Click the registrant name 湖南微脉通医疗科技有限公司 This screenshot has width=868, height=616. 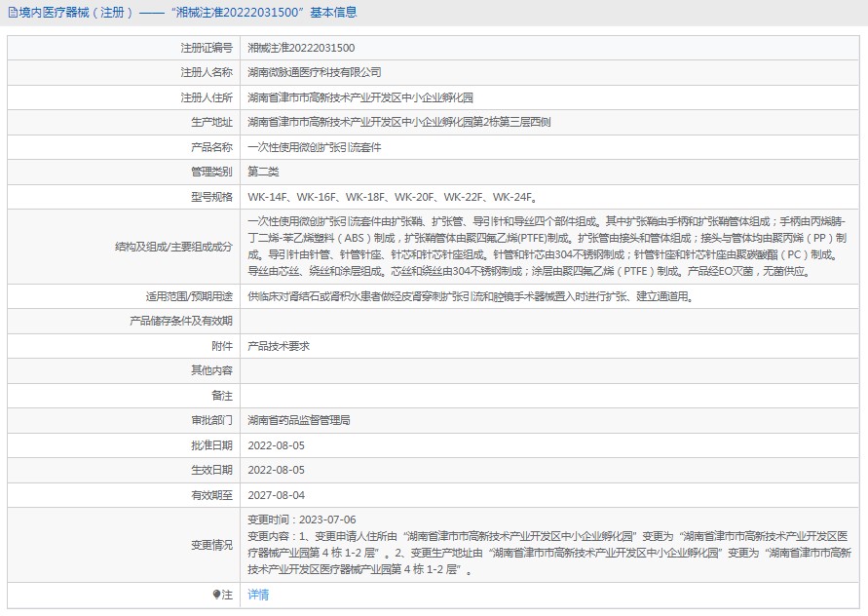(314, 72)
